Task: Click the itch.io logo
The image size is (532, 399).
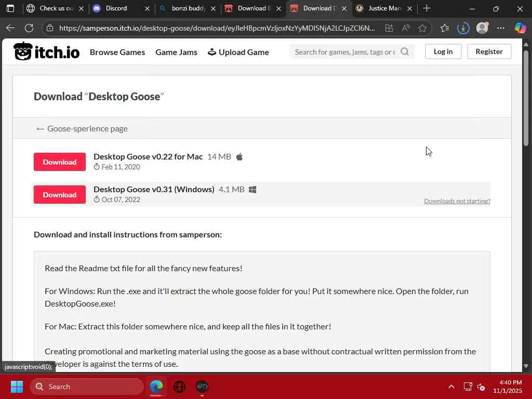Action: point(46,51)
